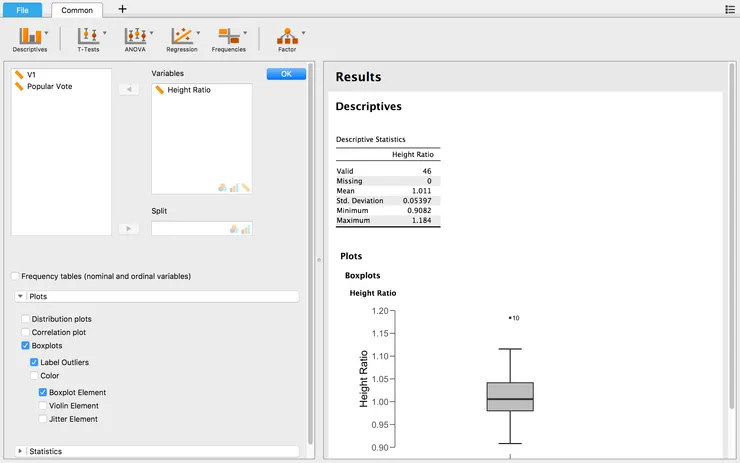This screenshot has height=463, width=740.
Task: Click the ordinal type icon in Variables box
Action: tap(234, 188)
